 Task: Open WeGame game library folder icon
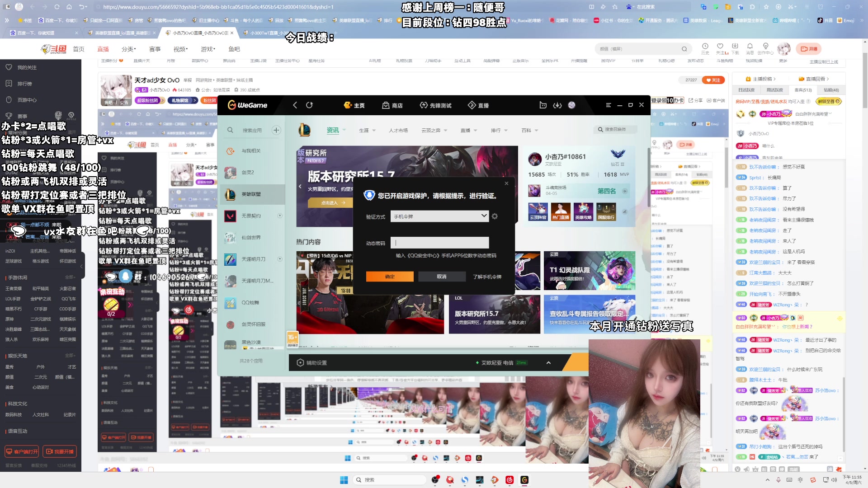point(543,105)
